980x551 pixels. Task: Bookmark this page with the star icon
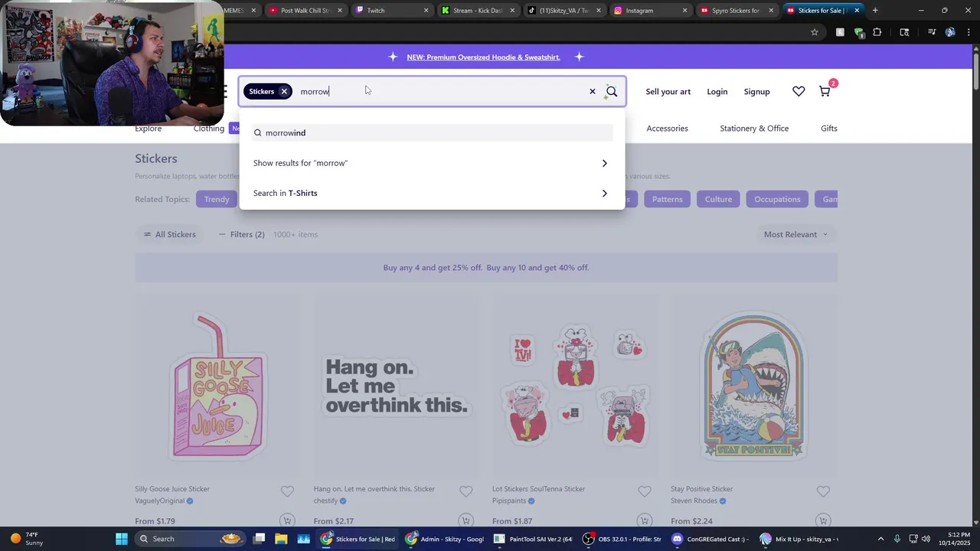pos(815,32)
